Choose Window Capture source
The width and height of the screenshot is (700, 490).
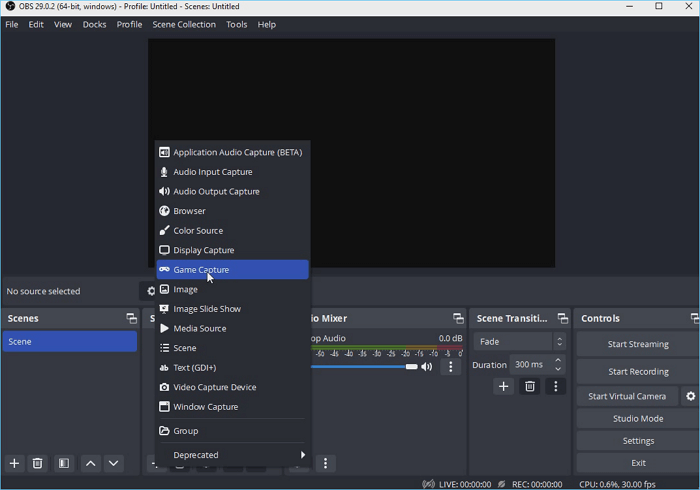click(x=233, y=407)
